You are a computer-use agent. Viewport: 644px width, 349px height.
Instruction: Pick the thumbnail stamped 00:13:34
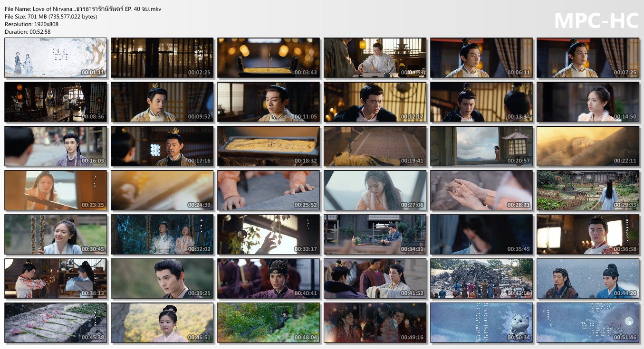(481, 102)
